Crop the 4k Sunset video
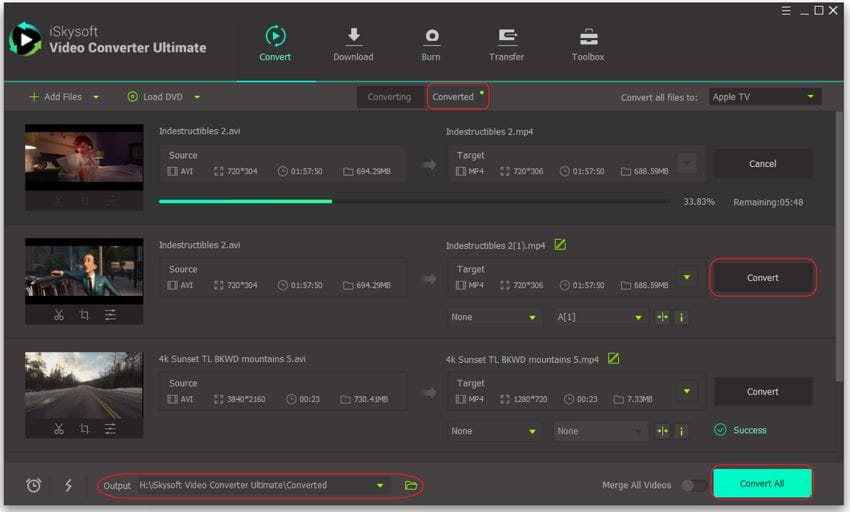Viewport: 850px width, 512px height. pyautogui.click(x=84, y=429)
